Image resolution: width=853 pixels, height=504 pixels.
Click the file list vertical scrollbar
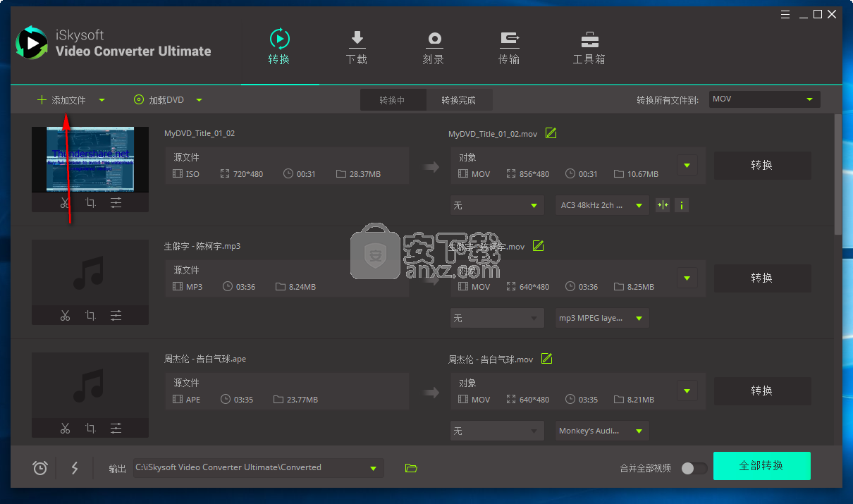click(838, 175)
